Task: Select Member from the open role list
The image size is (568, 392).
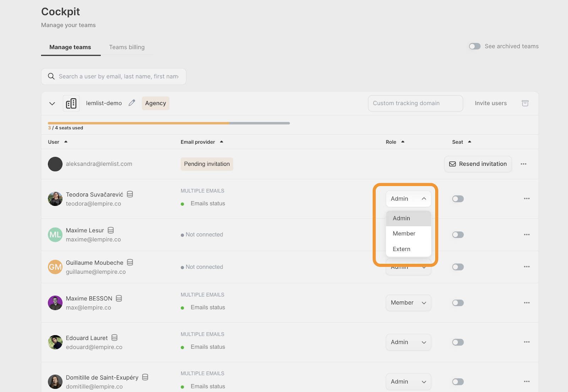Action: point(404,234)
